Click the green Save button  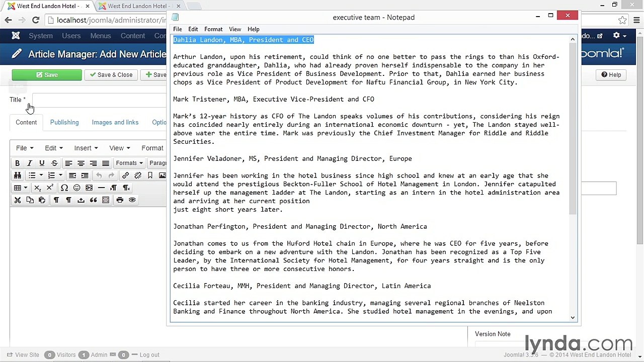tap(47, 75)
